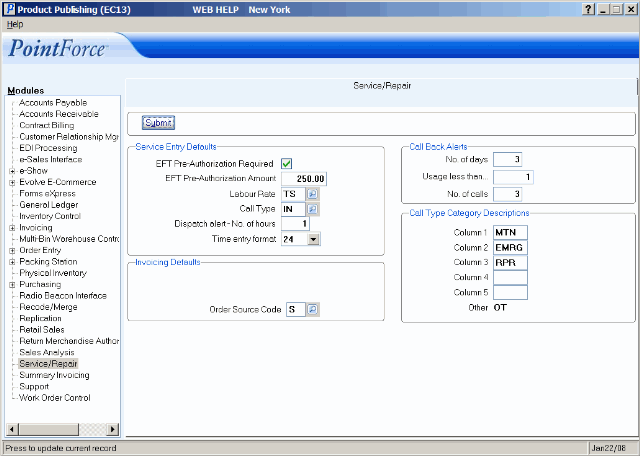Select Customer Relationship Mgr module
640x456 pixels.
(x=69, y=137)
